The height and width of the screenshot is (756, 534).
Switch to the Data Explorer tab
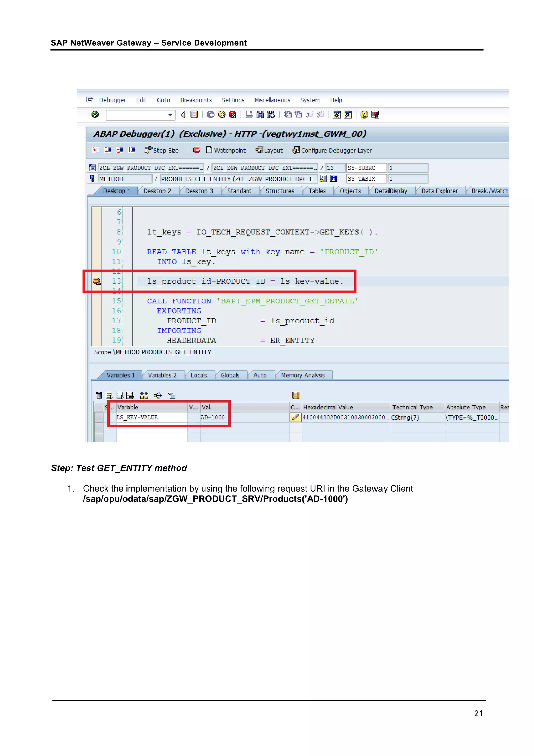pos(440,191)
